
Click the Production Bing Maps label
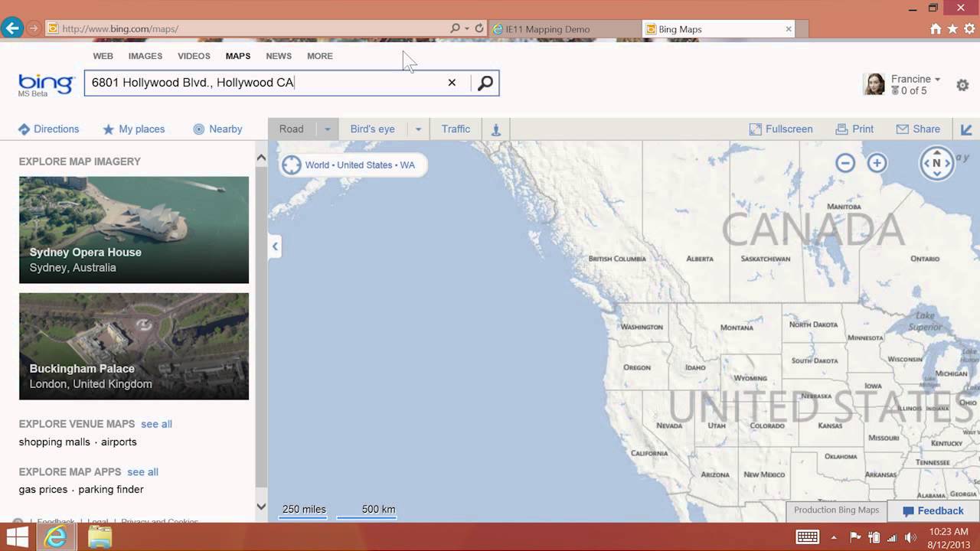tap(836, 510)
